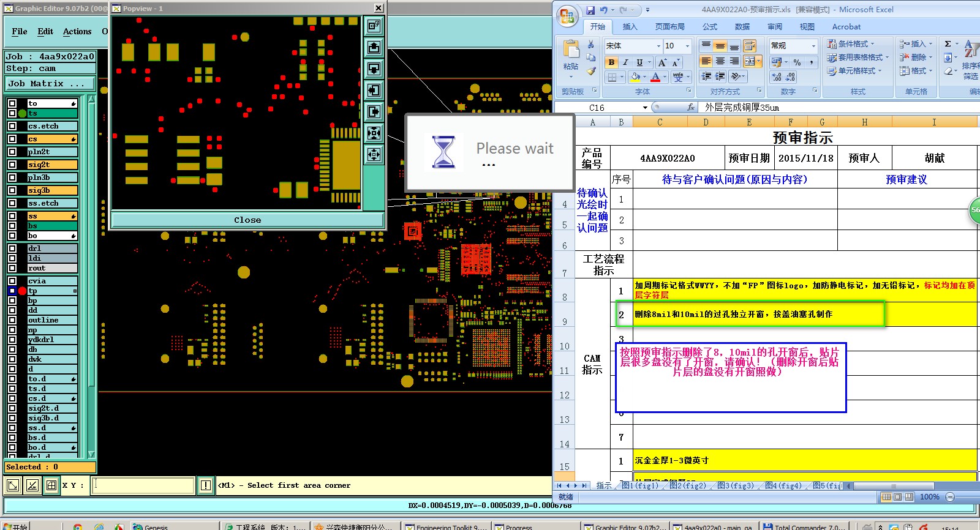Click Increase Font Size icon

click(x=662, y=62)
